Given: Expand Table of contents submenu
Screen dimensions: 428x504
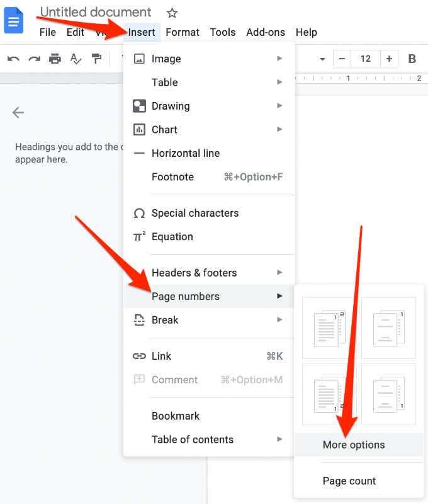Looking at the screenshot, I should pos(209,439).
